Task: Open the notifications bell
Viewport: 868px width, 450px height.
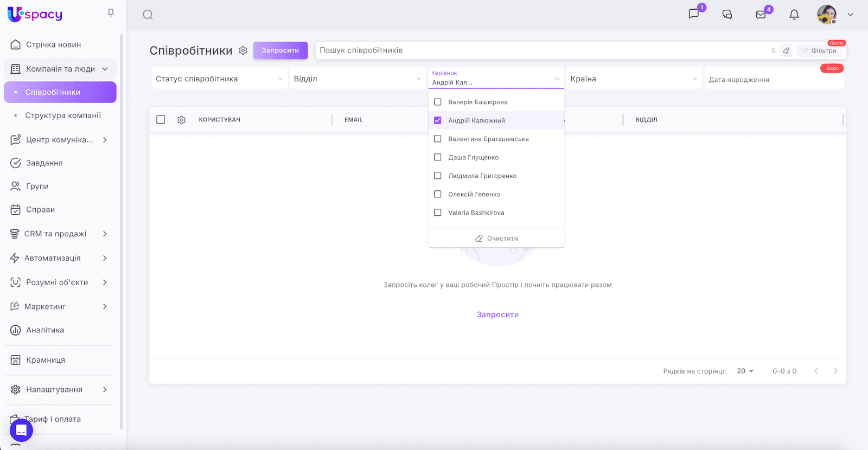Action: [794, 15]
